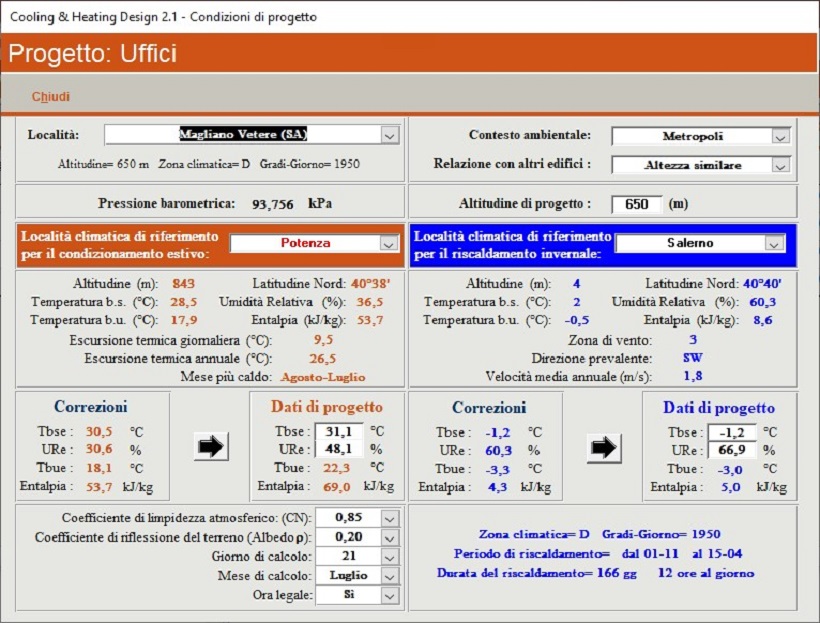Click the Altitudine di progetto input field
The height and width of the screenshot is (623, 820).
636,204
